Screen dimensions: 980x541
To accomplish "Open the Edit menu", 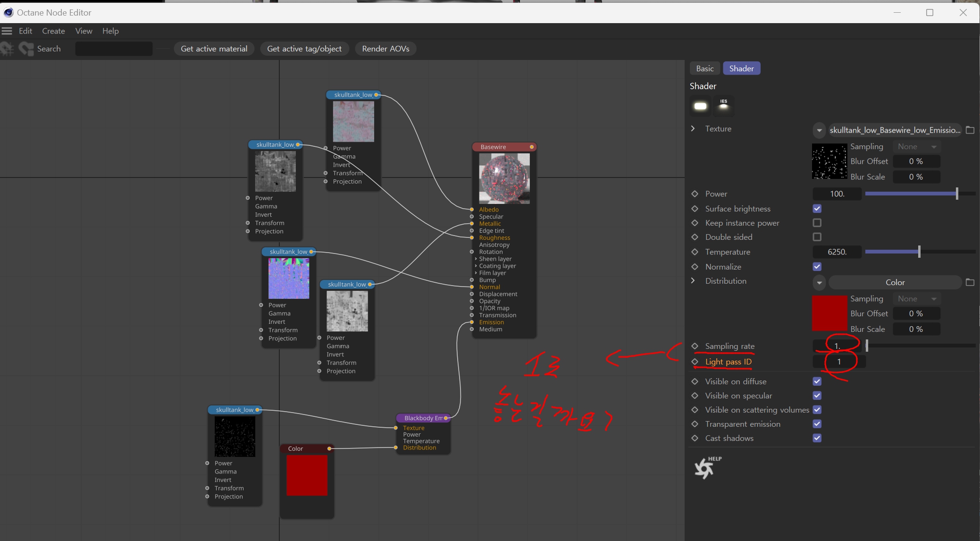I will [25, 31].
